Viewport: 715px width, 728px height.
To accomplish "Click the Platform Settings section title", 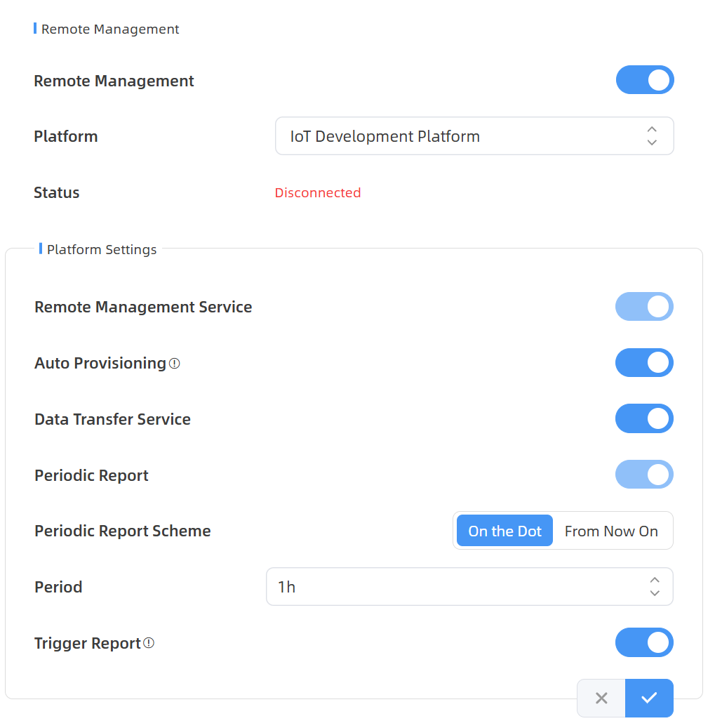I will click(x=102, y=249).
